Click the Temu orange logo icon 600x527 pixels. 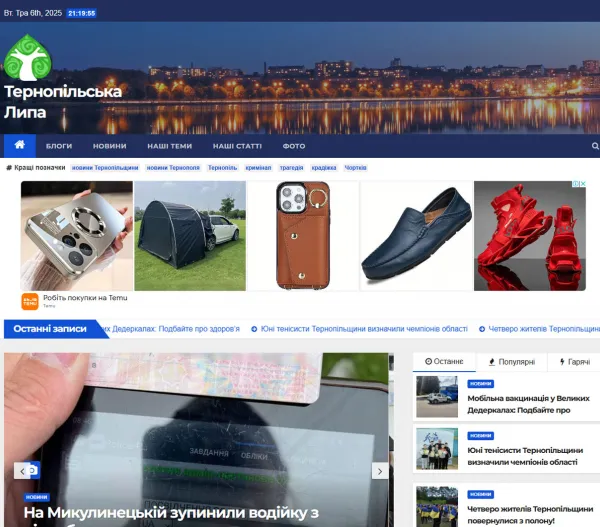pyautogui.click(x=30, y=301)
